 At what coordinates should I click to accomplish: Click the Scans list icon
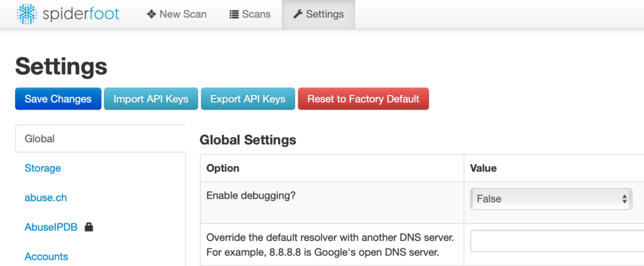[x=234, y=14]
